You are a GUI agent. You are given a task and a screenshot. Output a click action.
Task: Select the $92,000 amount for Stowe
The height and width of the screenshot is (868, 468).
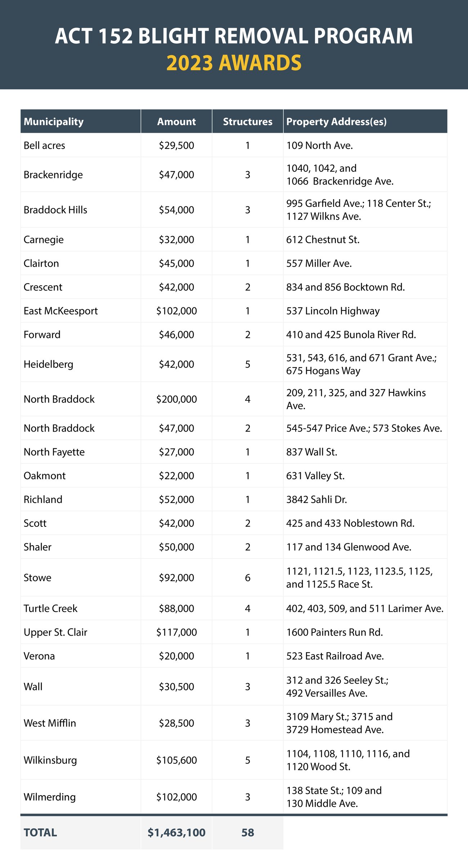pos(176,578)
